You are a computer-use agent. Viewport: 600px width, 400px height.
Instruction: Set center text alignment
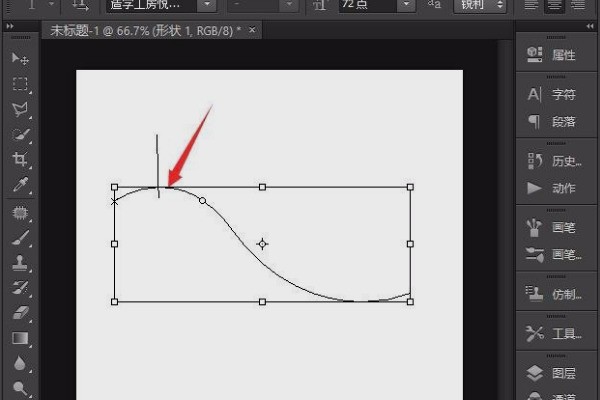tap(554, 5)
